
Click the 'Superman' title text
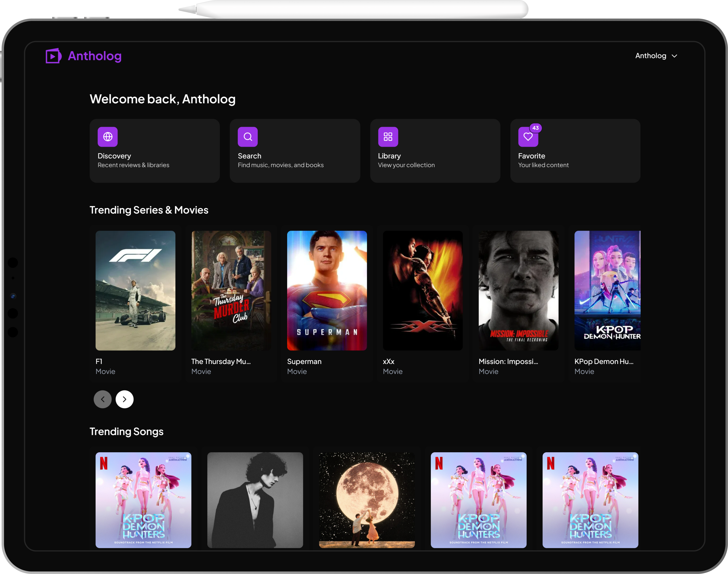pos(304,362)
